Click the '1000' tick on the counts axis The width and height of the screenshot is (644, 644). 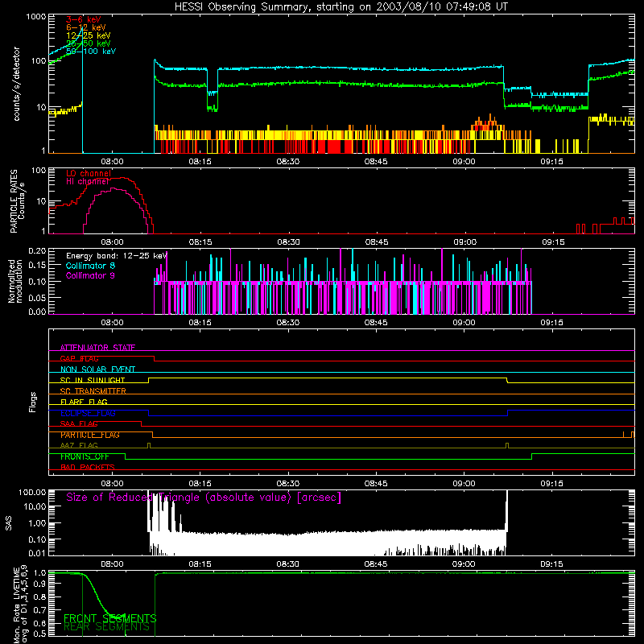[36, 17]
